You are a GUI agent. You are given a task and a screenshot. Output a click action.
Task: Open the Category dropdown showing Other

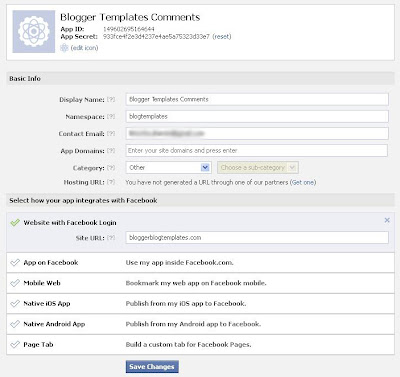point(168,167)
